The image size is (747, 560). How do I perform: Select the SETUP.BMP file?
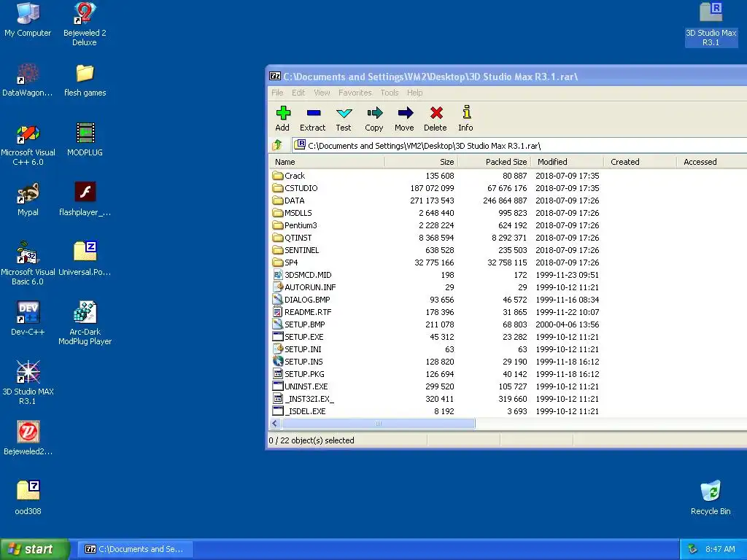pyautogui.click(x=298, y=324)
